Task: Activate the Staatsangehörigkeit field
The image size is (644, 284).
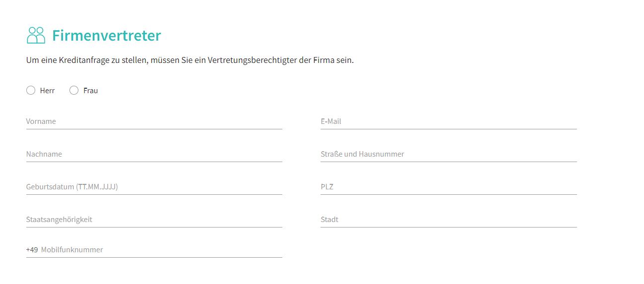Action: coord(154,220)
